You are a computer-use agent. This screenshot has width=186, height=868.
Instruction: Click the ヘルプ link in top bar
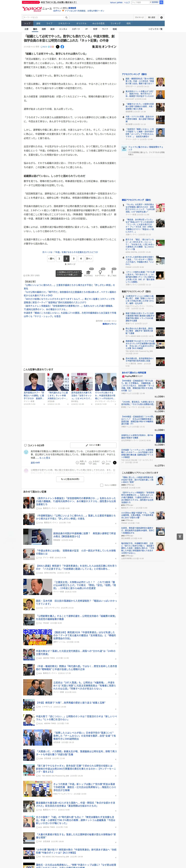point(127,2)
